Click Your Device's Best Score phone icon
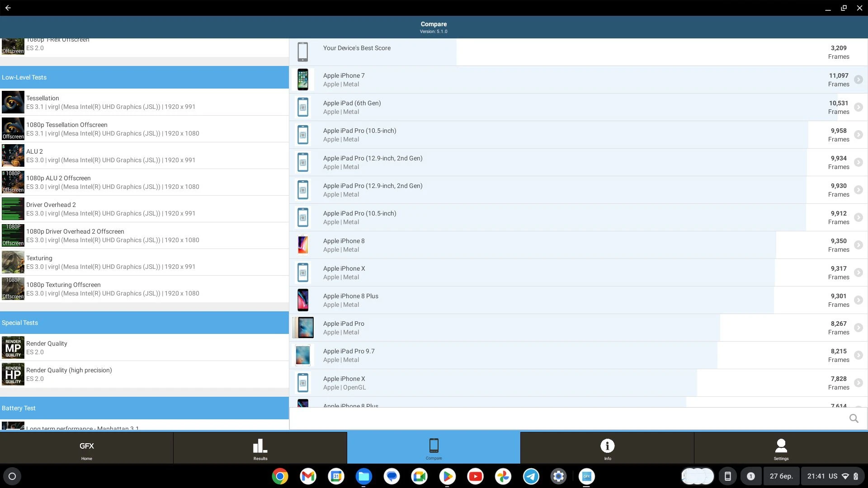 point(303,52)
